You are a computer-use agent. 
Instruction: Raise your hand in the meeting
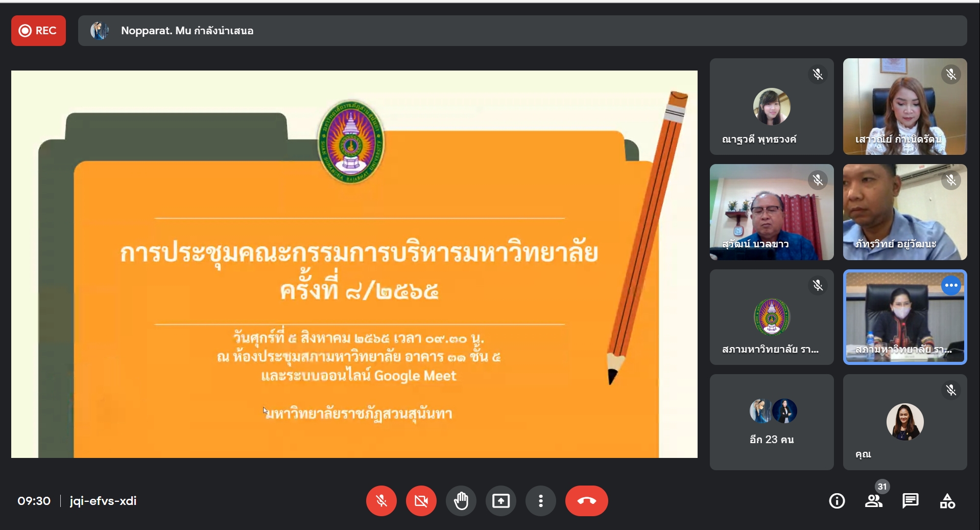pyautogui.click(x=461, y=501)
